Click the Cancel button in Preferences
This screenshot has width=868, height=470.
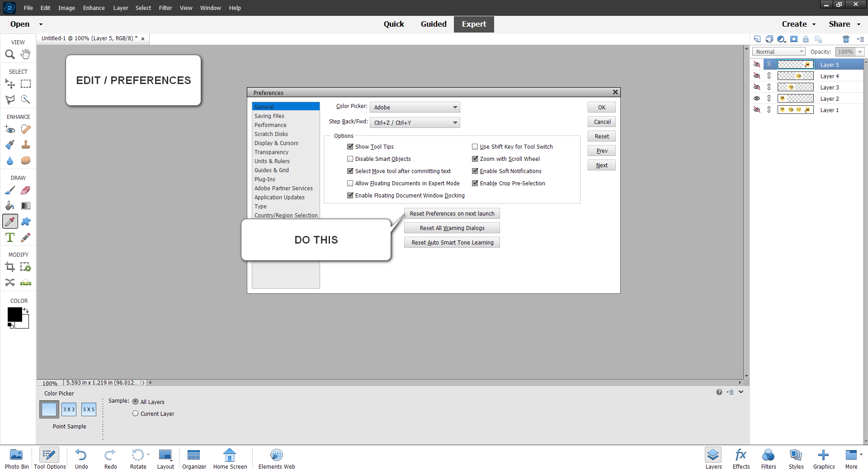(x=601, y=122)
